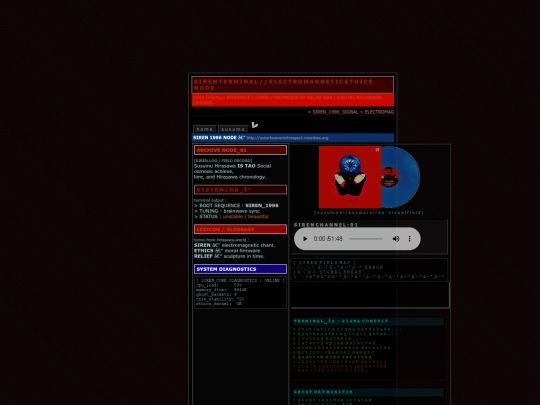Click the GHOST NET MONITOR header
The image size is (540, 405).
368,392
